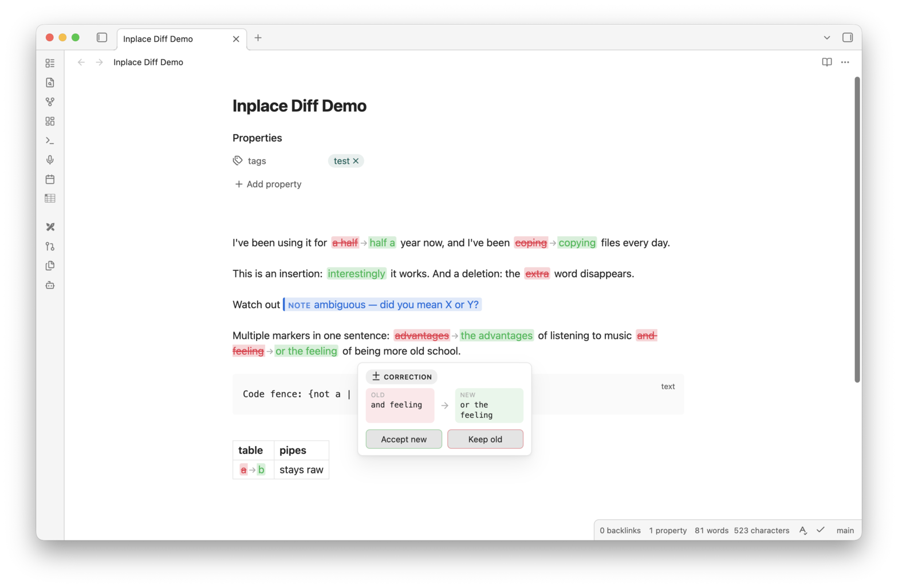Screen dimensions: 898x588
Task: Open command palette terminal icon
Action: point(50,140)
